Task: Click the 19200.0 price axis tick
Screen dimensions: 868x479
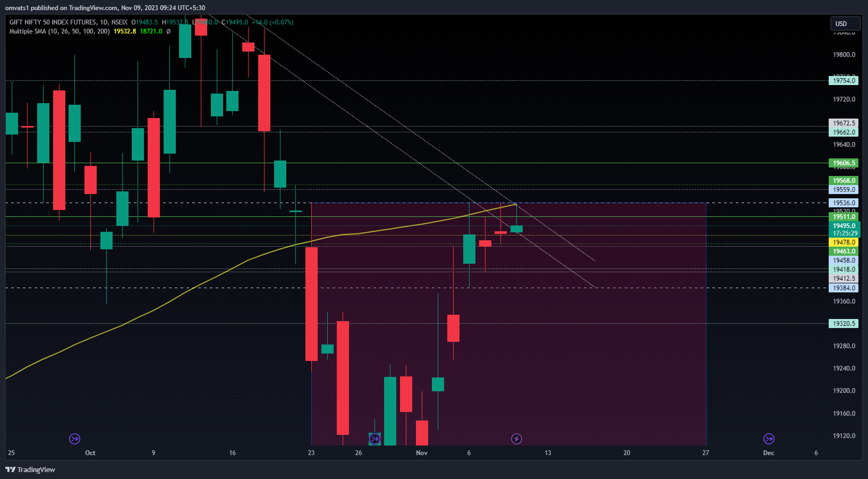Action: [x=844, y=391]
